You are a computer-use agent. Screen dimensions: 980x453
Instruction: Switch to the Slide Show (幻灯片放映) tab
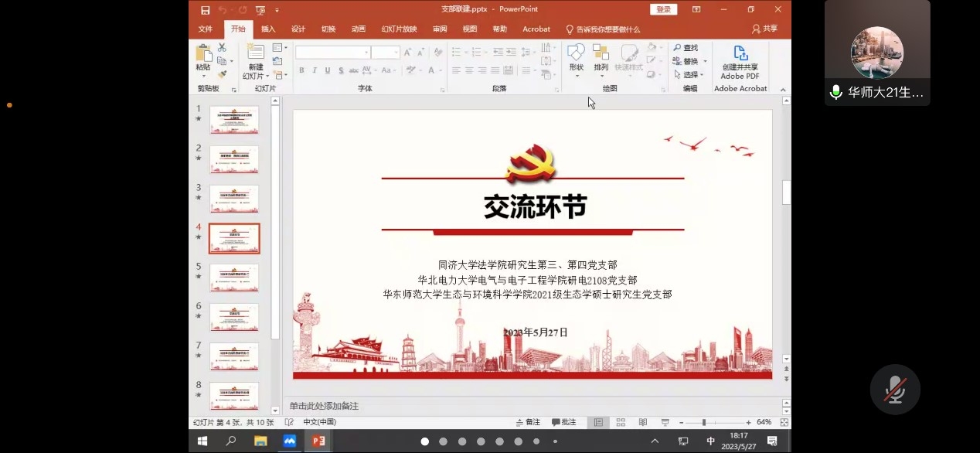(x=399, y=29)
